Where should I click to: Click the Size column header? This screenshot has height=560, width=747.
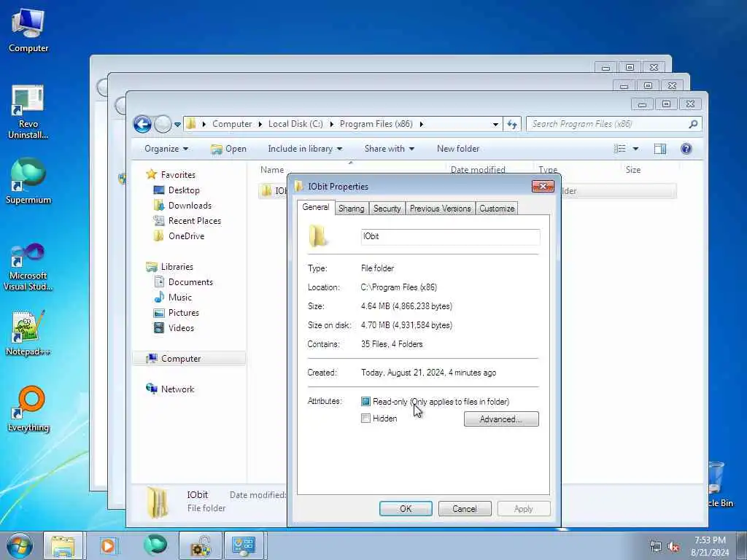click(632, 170)
